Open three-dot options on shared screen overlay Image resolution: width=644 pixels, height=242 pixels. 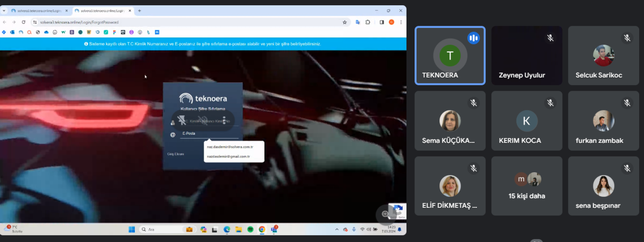click(x=224, y=121)
